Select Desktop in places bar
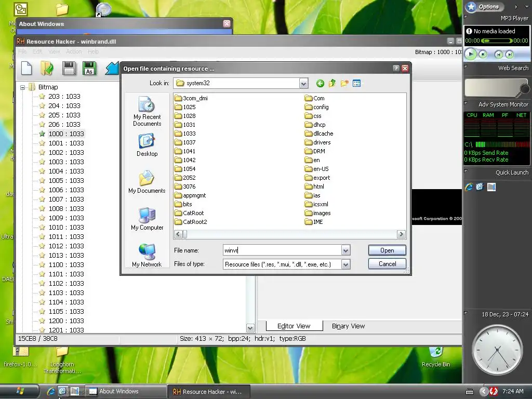Viewport: 532px width, 399px height. pyautogui.click(x=147, y=145)
